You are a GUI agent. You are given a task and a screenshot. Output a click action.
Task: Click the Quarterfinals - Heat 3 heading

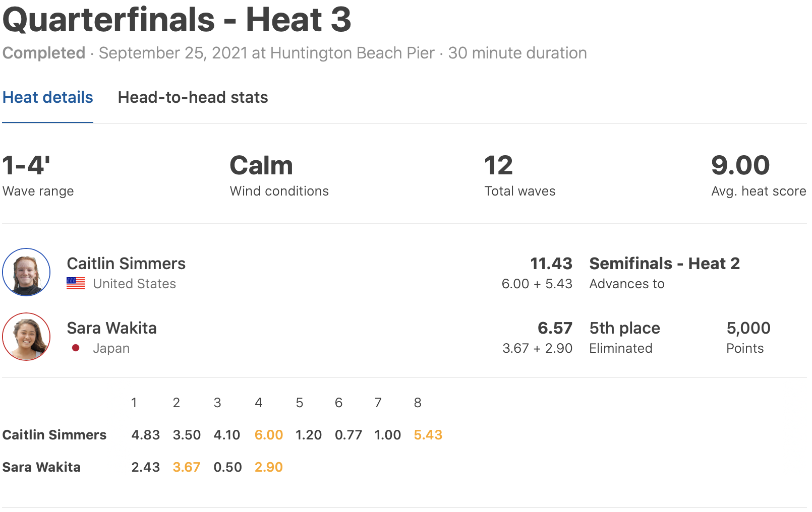click(x=177, y=20)
